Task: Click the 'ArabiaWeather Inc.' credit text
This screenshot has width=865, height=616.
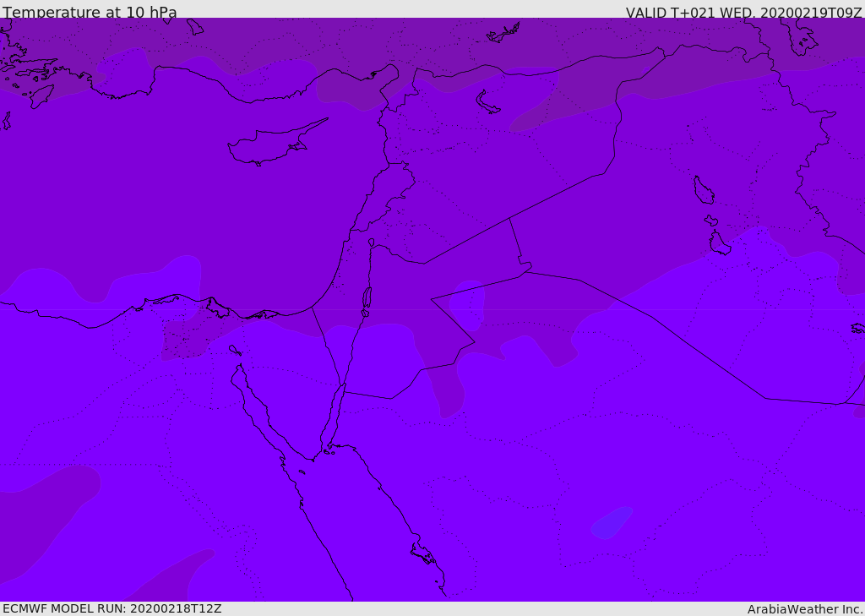Action: tap(805, 609)
